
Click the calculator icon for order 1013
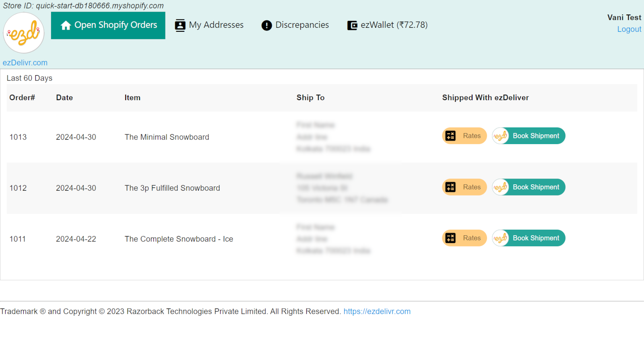451,136
